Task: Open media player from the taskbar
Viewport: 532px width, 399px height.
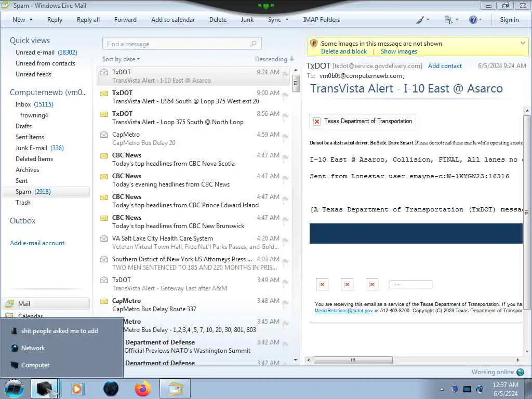Action: click(x=77, y=389)
